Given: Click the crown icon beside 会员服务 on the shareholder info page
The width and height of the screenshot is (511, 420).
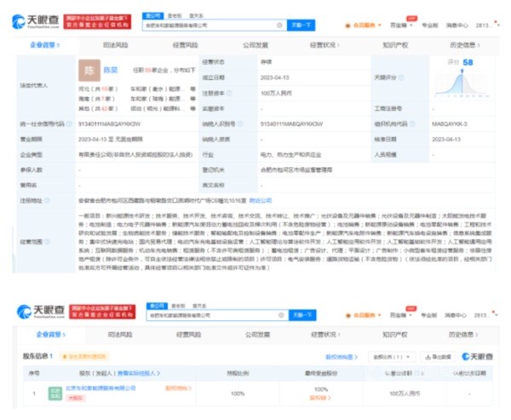Looking at the screenshot, I should tap(348, 315).
